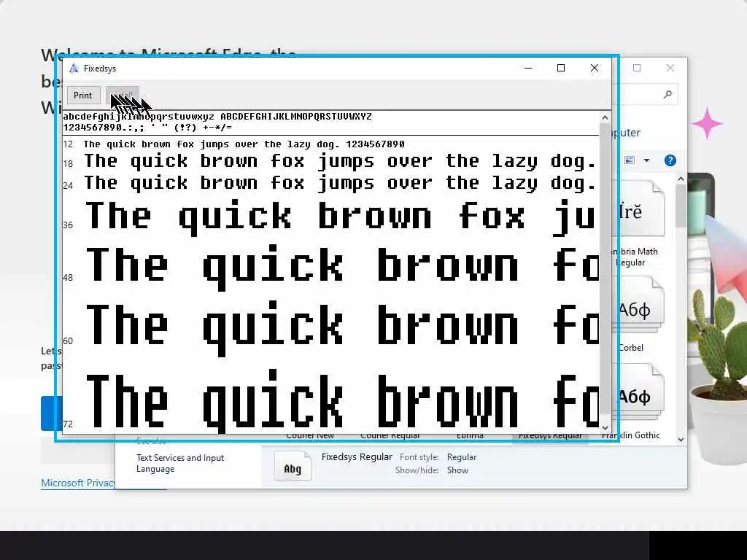747x560 pixels.
Task: Click the Install button beside Print
Action: [123, 96]
